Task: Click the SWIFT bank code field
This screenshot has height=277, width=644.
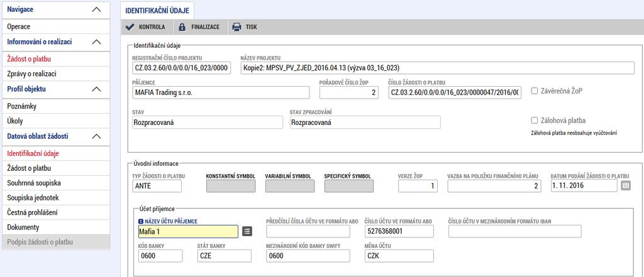Action: (x=308, y=256)
